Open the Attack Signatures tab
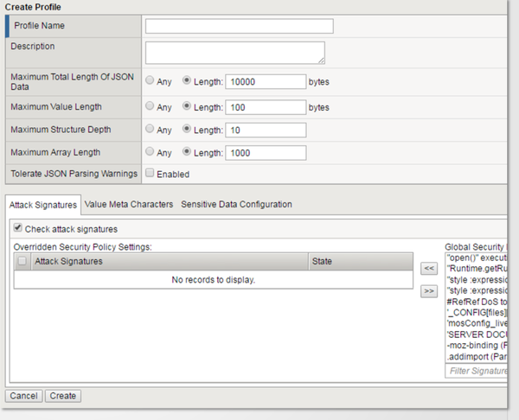 [x=42, y=205]
